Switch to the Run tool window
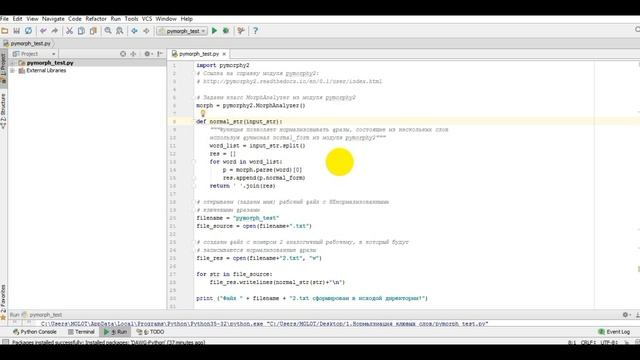Image resolution: width=640 pixels, height=360 pixels. click(116, 332)
